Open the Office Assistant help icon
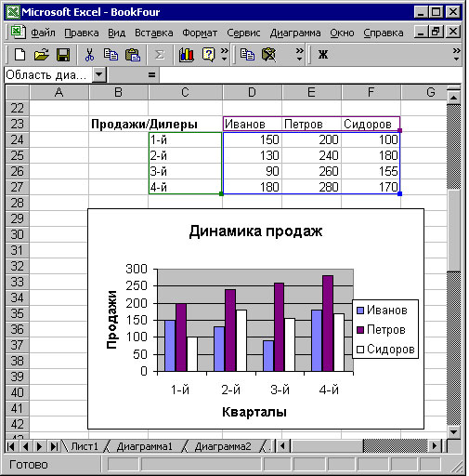 (x=208, y=55)
